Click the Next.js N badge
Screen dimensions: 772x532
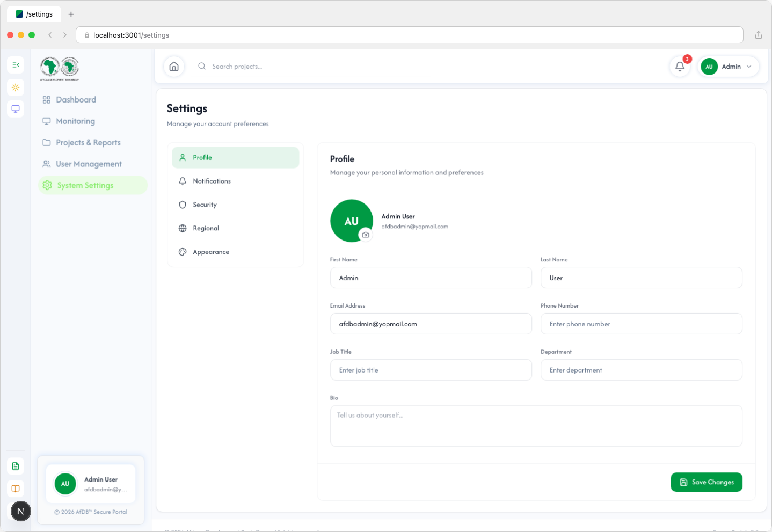[x=21, y=511]
